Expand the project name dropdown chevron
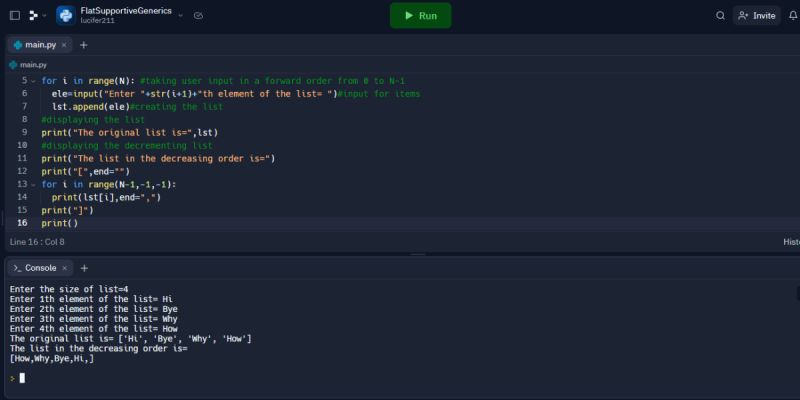800x400 pixels. click(x=180, y=16)
